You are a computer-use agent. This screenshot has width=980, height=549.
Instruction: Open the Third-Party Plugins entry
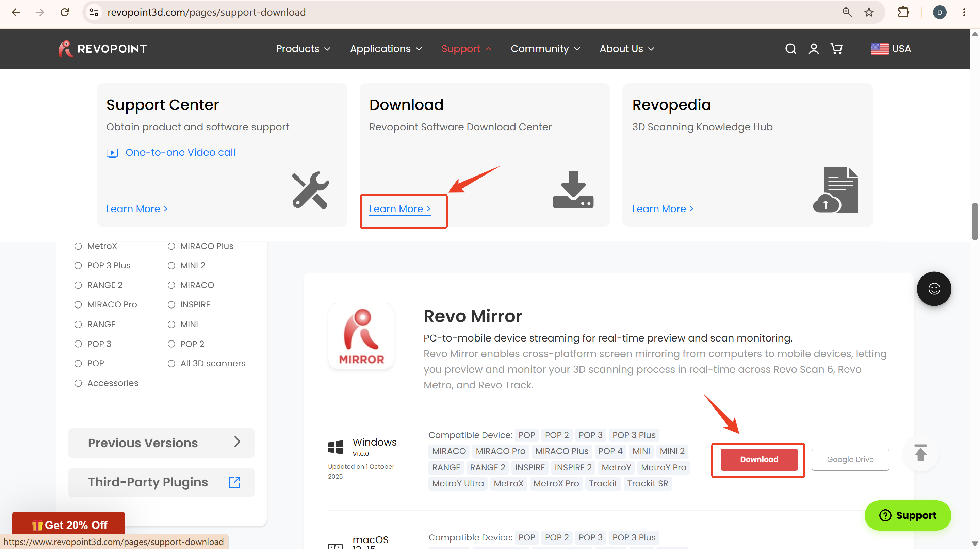click(x=161, y=482)
